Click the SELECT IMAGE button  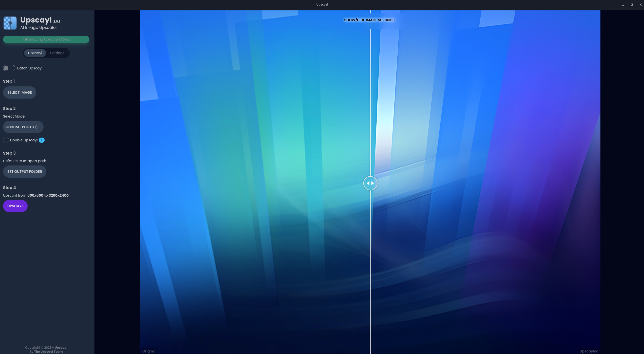point(19,92)
